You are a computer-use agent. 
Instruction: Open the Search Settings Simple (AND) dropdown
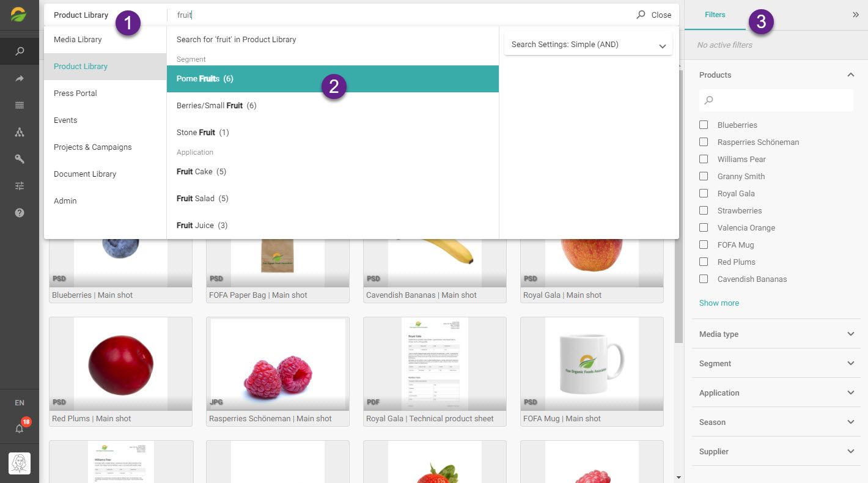[x=588, y=45]
